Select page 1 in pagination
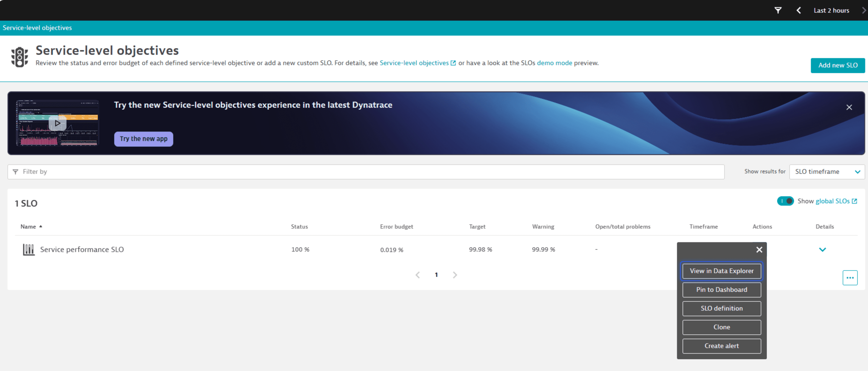This screenshot has width=868, height=371. point(436,275)
